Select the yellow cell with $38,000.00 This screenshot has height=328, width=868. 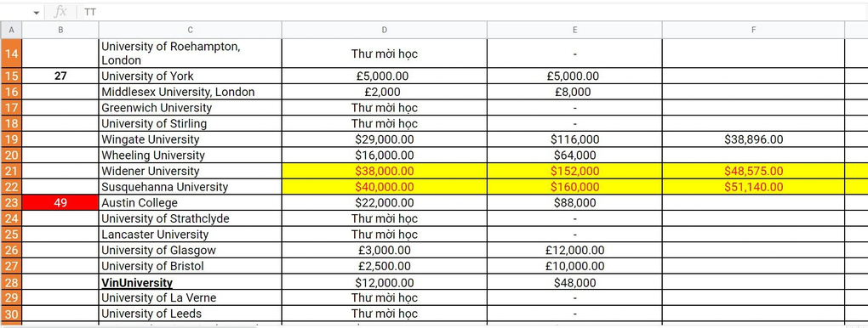pos(384,171)
